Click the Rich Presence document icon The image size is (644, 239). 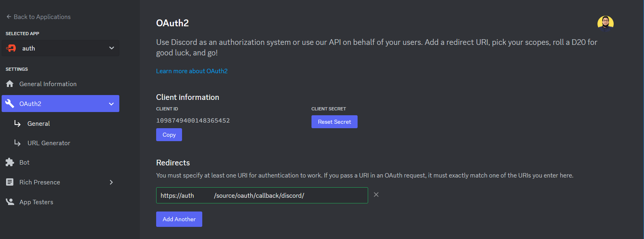click(10, 182)
